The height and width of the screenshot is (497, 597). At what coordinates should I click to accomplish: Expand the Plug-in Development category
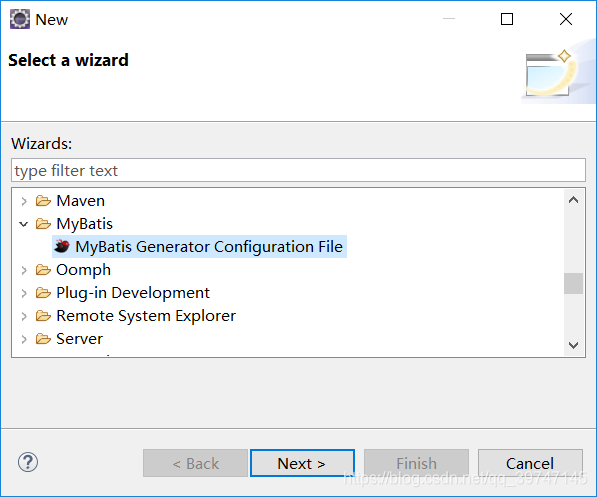[24, 293]
